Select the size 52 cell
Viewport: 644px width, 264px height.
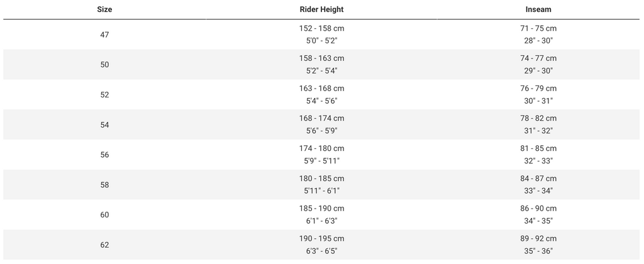[104, 94]
